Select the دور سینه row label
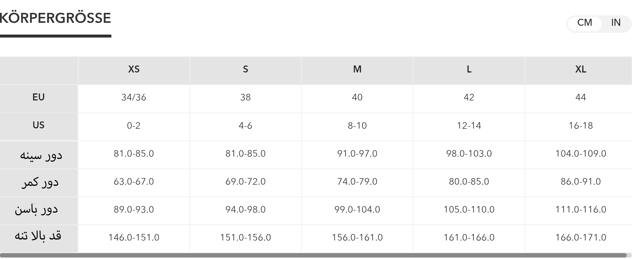Screen dimensions: 644x259 [41, 155]
